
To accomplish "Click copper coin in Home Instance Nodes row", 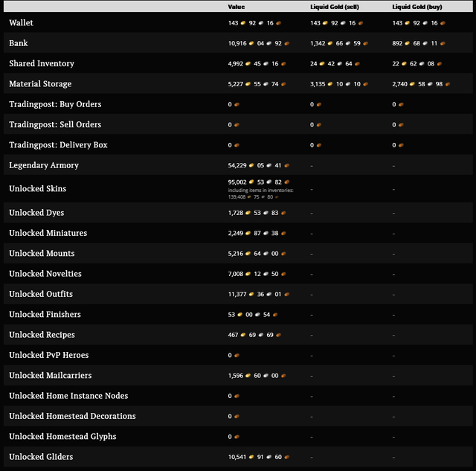I will [237, 396].
